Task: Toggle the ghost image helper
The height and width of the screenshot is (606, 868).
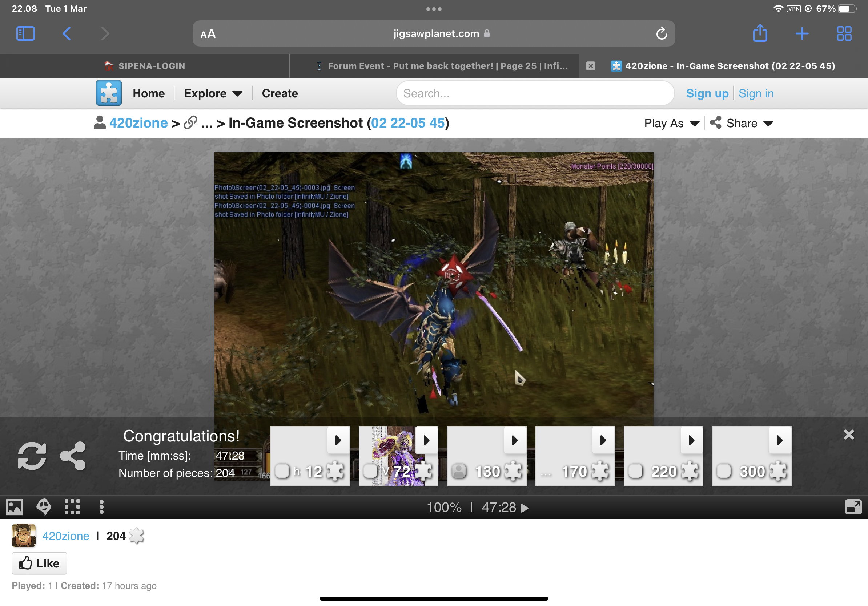Action: point(44,507)
